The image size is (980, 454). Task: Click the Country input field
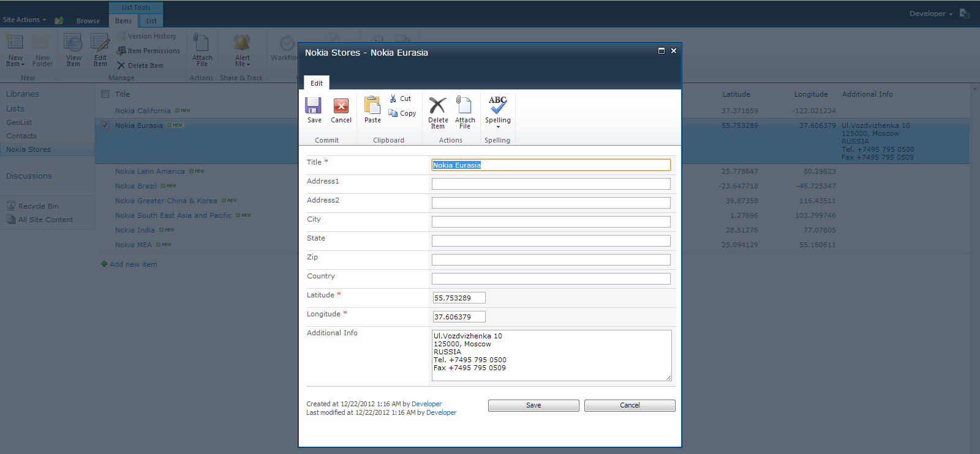coord(551,279)
